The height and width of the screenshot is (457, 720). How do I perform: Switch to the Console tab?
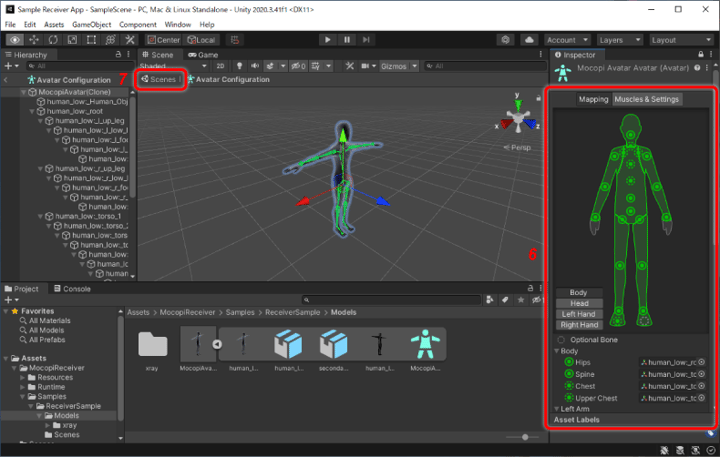click(x=72, y=289)
